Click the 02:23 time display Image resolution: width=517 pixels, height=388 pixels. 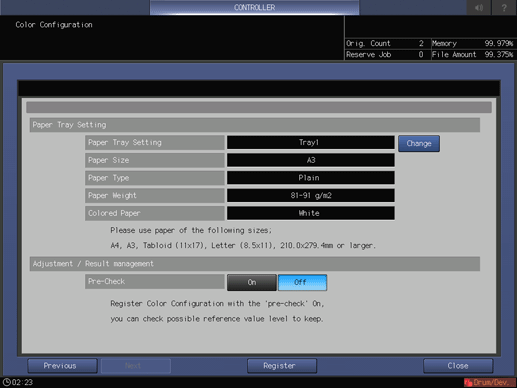click(22, 382)
